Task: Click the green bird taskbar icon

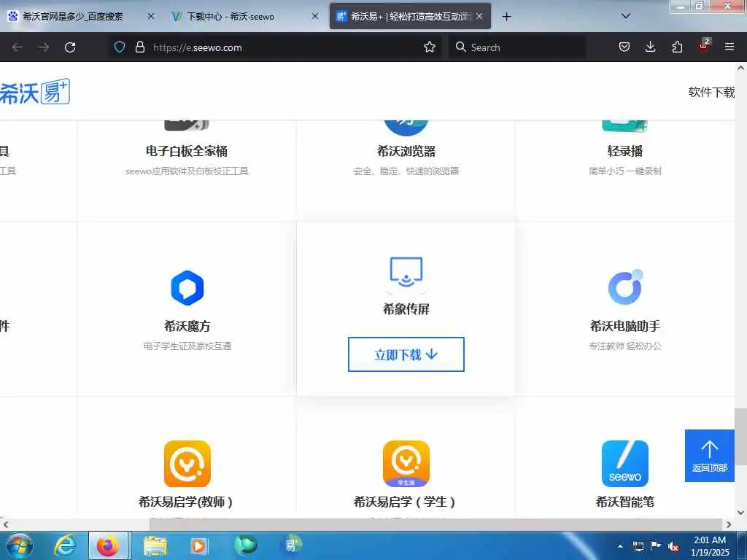Action: tap(245, 545)
